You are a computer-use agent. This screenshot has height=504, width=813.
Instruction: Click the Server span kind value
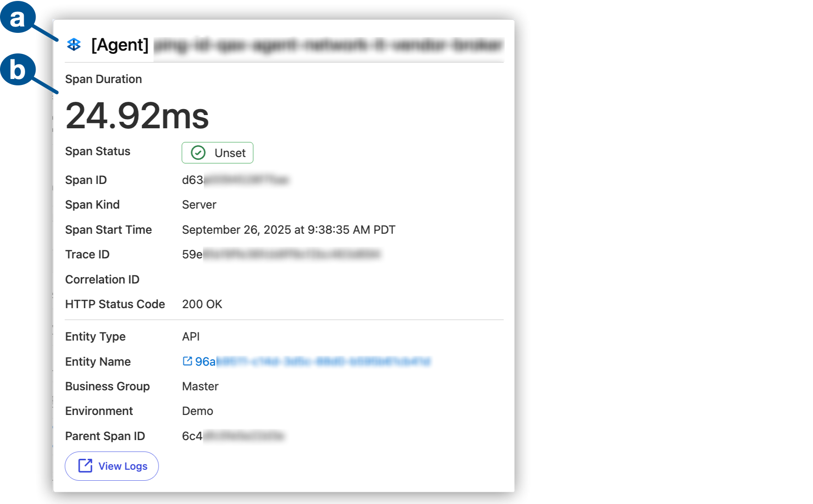pyautogui.click(x=199, y=205)
